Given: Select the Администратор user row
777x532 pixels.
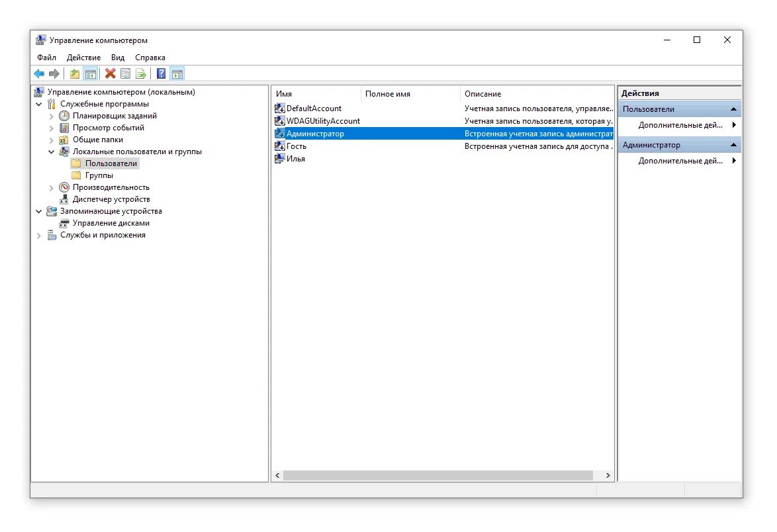Looking at the screenshot, I should point(443,133).
